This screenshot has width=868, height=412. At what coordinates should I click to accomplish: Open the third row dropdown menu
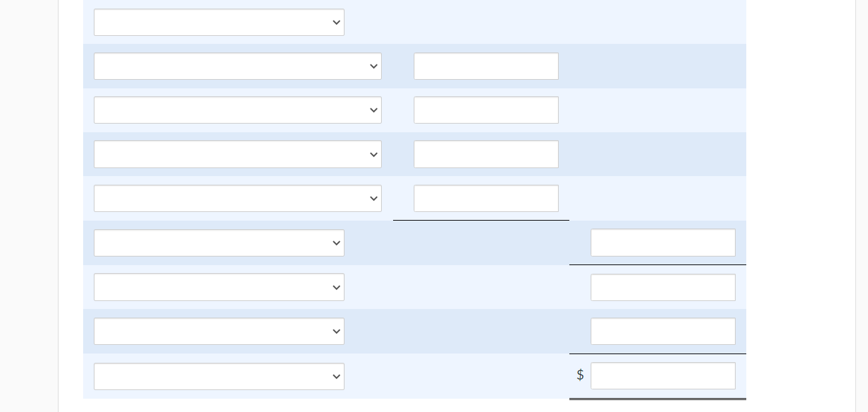coord(237,110)
